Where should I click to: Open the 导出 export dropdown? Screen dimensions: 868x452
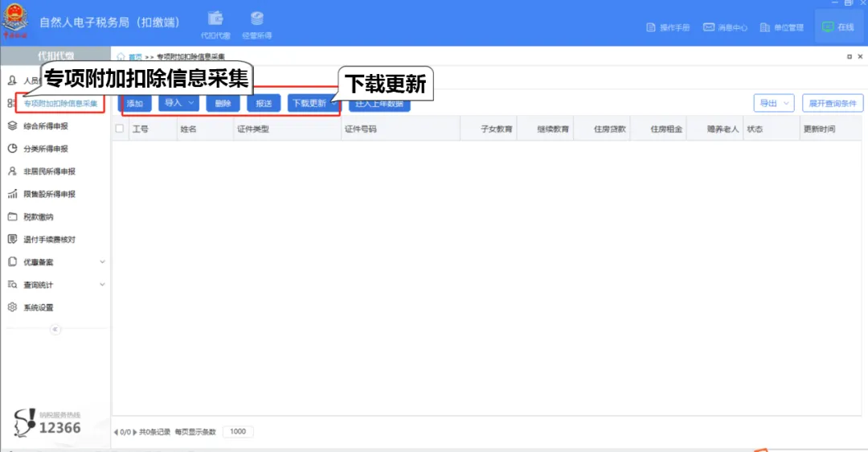774,103
